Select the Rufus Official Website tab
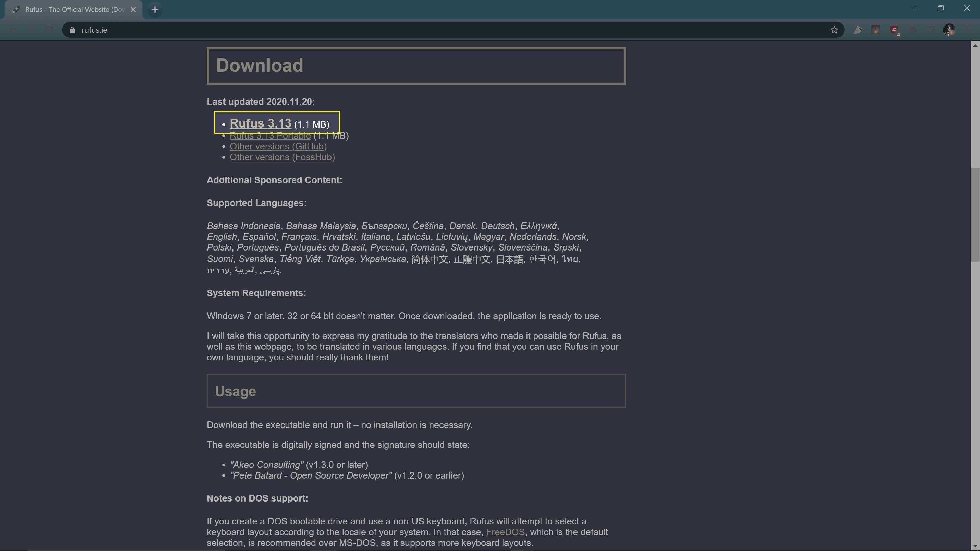 pos(73,9)
